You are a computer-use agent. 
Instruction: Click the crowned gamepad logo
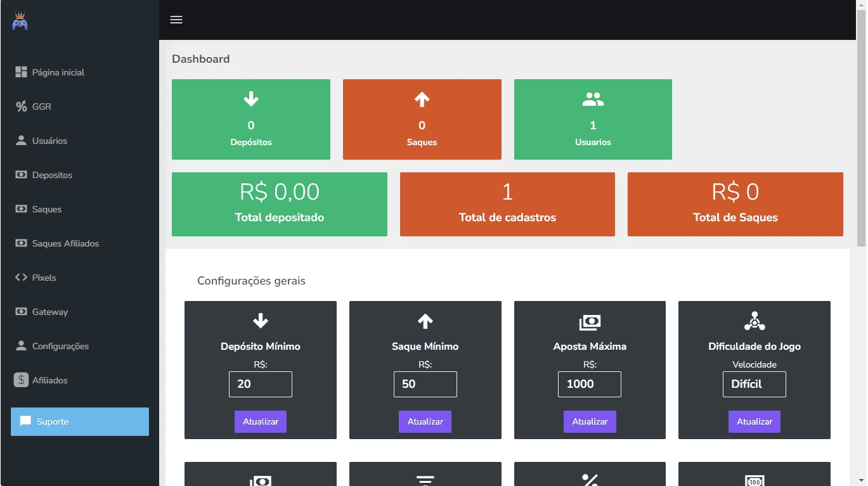(20, 22)
